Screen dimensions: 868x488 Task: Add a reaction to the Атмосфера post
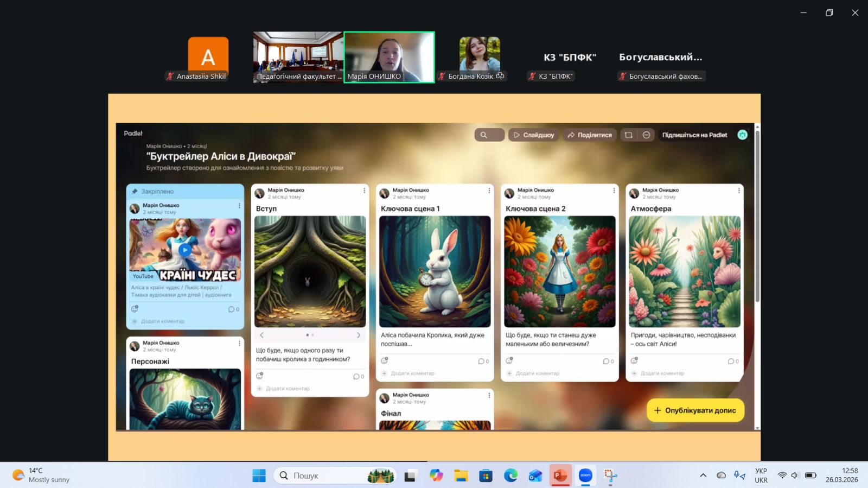point(634,360)
